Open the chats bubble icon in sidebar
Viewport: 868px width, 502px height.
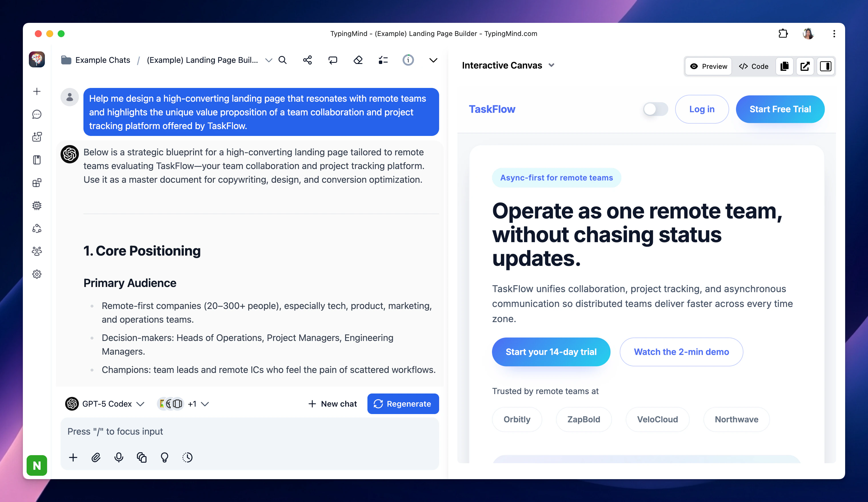(x=37, y=114)
